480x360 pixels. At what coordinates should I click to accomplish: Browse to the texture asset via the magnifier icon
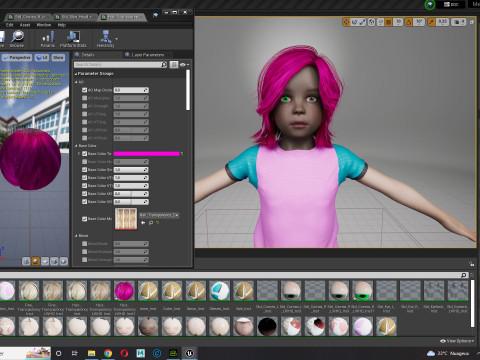(x=150, y=222)
